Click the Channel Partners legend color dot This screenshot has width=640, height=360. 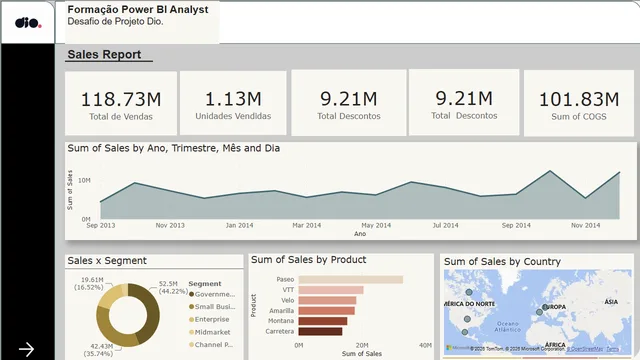click(x=191, y=345)
